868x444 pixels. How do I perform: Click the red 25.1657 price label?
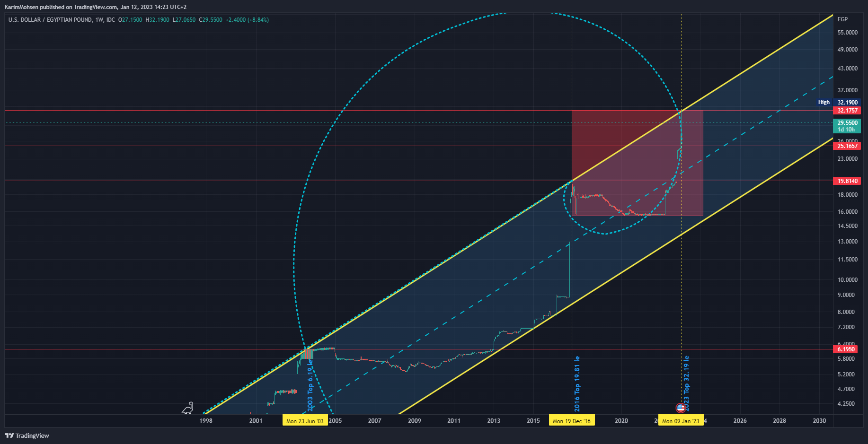click(847, 146)
